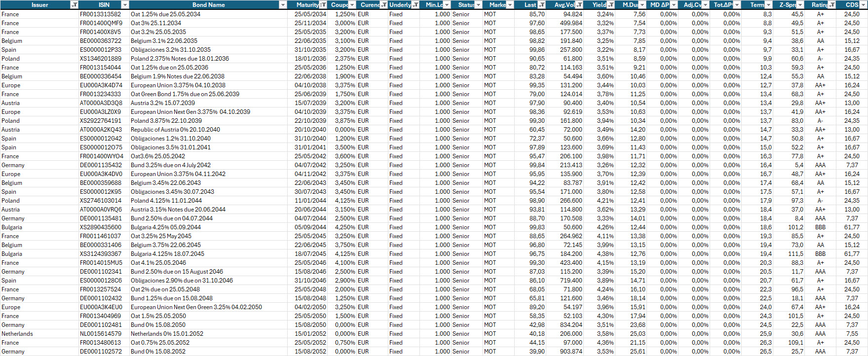This screenshot has height=356, width=868.
Task: Click the sorted filter icon on Maturity header
Action: click(x=323, y=5)
